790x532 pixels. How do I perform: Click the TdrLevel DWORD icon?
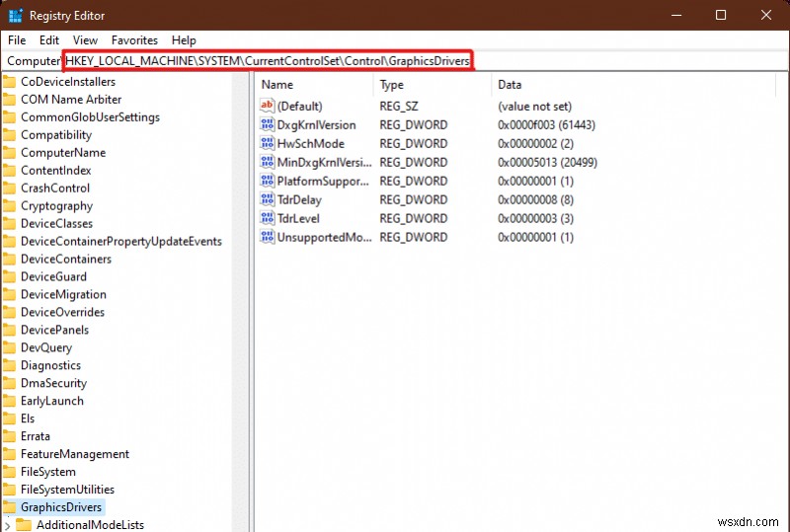pyautogui.click(x=267, y=218)
